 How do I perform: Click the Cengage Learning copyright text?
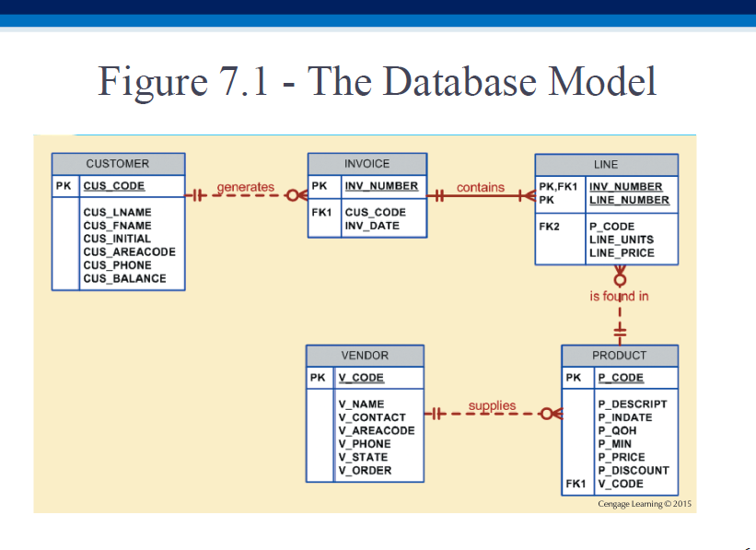(644, 504)
